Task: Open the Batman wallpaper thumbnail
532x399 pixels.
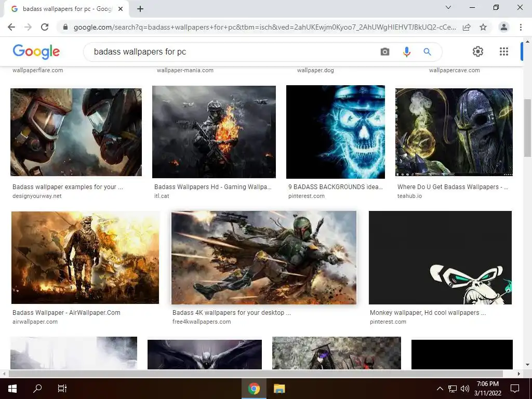Action: (205, 354)
